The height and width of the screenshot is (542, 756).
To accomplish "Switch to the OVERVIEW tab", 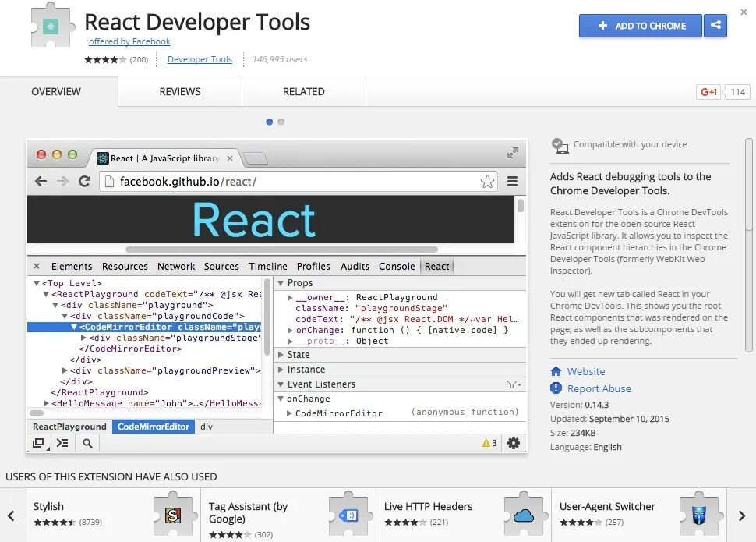I will click(x=56, y=92).
